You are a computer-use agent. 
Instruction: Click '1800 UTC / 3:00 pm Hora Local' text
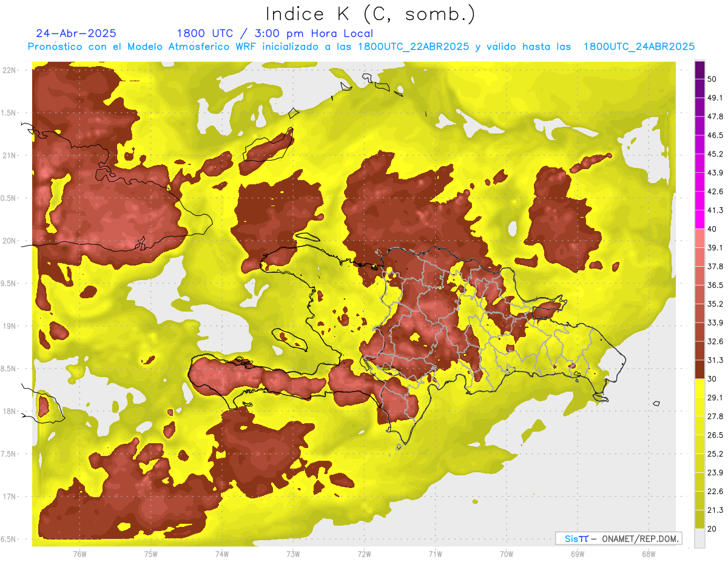(275, 33)
